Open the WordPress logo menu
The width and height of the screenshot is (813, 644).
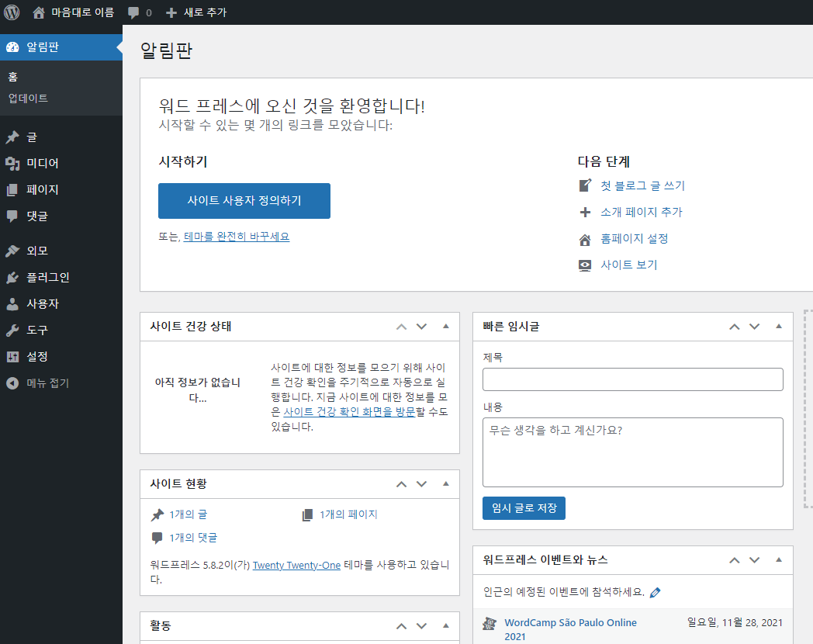(12, 12)
